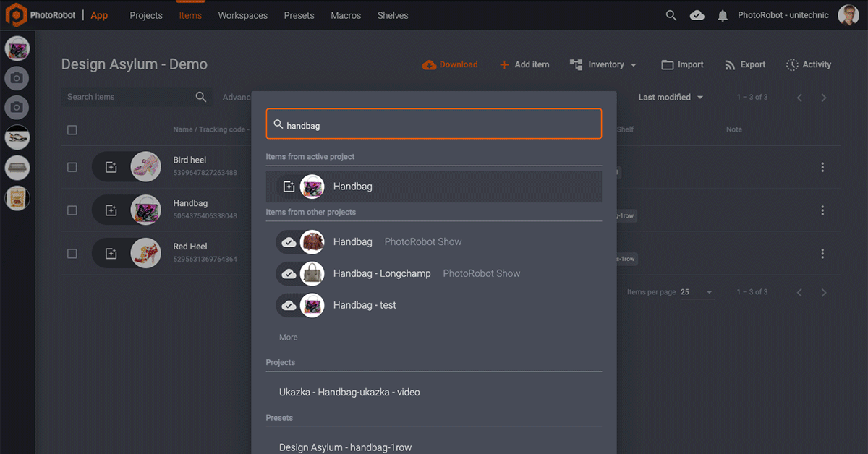Click the capture icon next to Bird heel

click(x=110, y=166)
